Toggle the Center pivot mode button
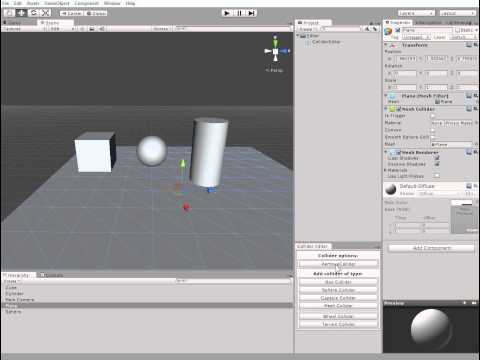The image size is (480, 360). pos(71,13)
